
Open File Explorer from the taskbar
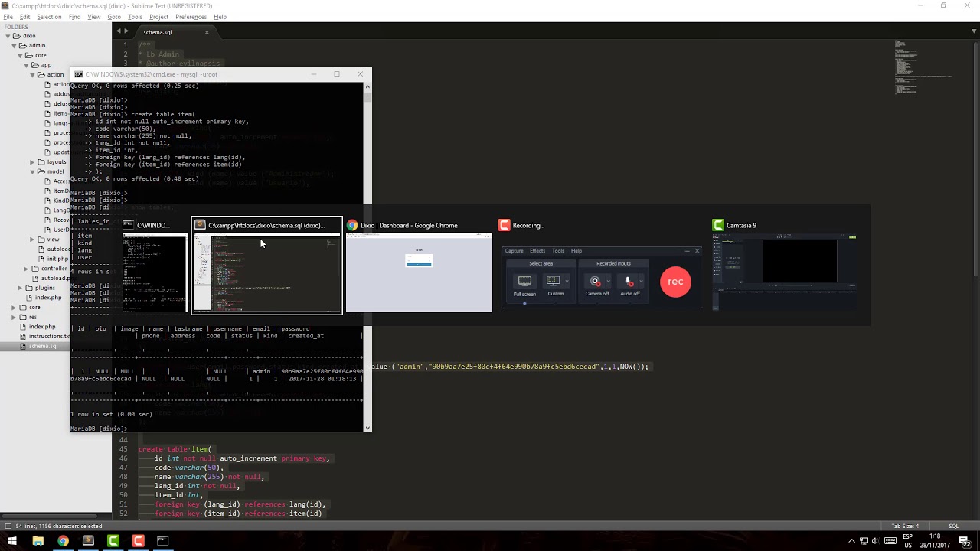click(38, 541)
